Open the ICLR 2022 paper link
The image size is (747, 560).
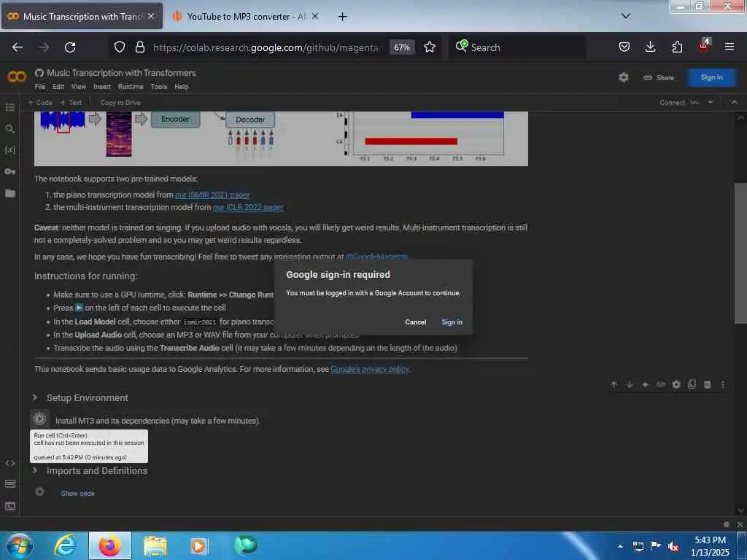[248, 207]
